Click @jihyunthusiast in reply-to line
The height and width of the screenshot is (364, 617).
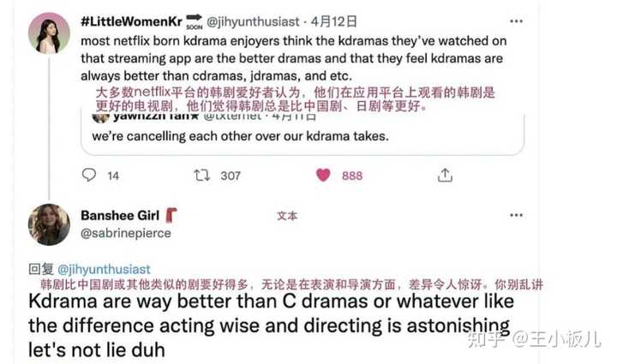pos(105,269)
